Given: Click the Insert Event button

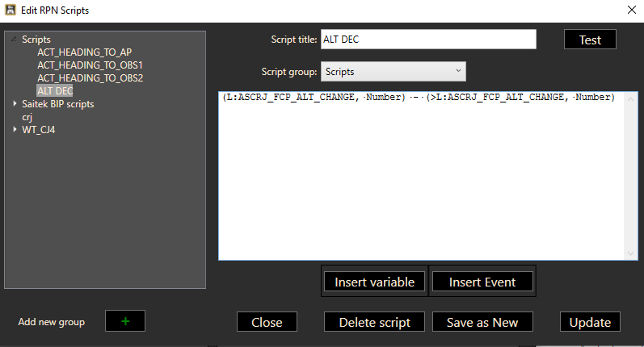Looking at the screenshot, I should click(482, 282).
